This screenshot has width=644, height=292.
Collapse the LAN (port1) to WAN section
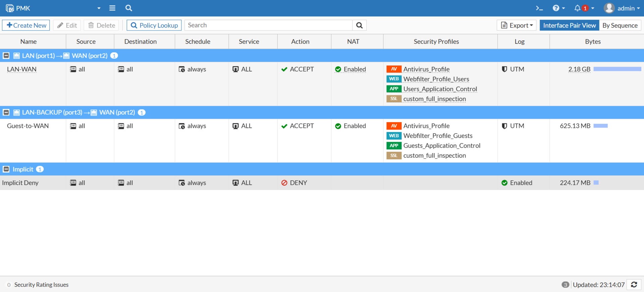[x=6, y=56]
